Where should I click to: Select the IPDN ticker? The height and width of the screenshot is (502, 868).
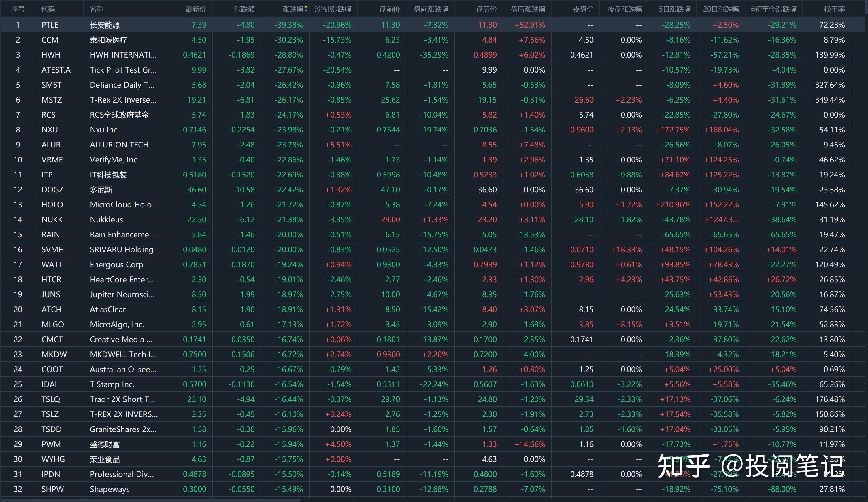click(x=51, y=474)
